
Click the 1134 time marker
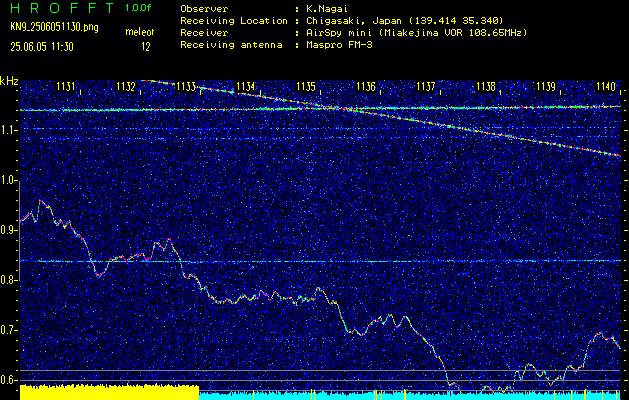[246, 86]
